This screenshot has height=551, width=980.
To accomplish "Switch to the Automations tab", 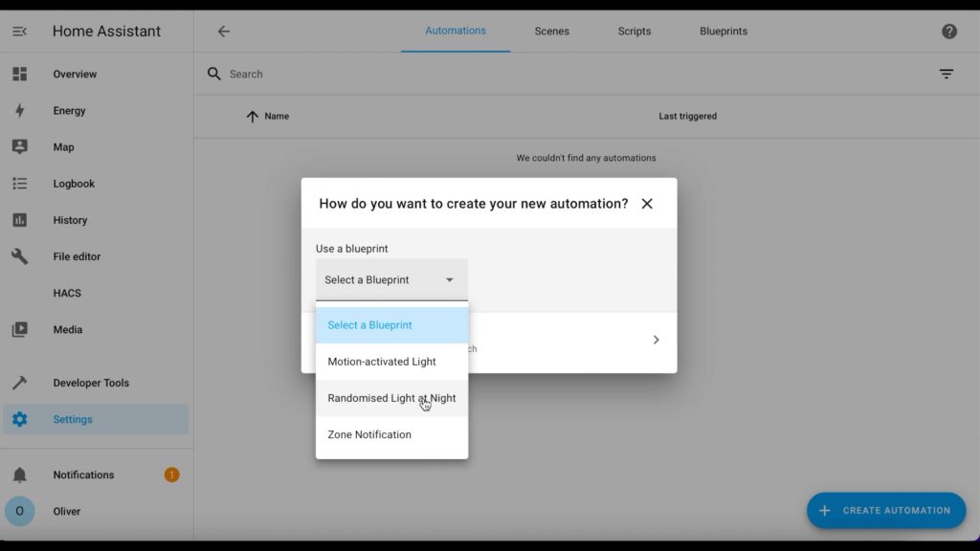I will [x=456, y=31].
